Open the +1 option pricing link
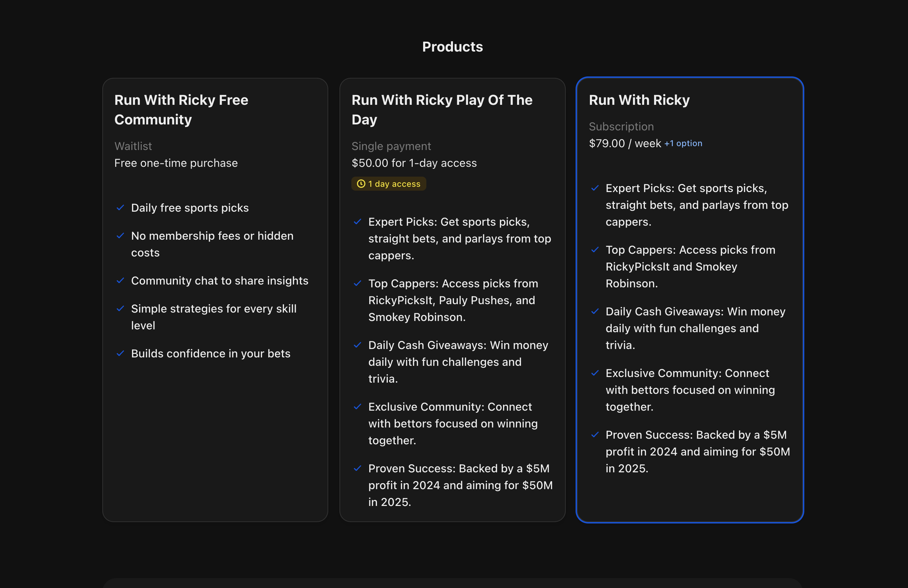This screenshot has width=908, height=588. 683,143
